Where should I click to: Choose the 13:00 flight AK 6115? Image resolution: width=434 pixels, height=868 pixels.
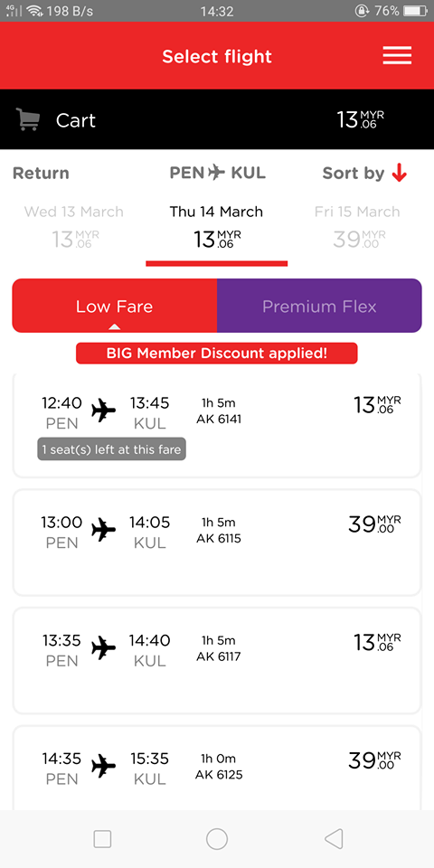tap(217, 542)
